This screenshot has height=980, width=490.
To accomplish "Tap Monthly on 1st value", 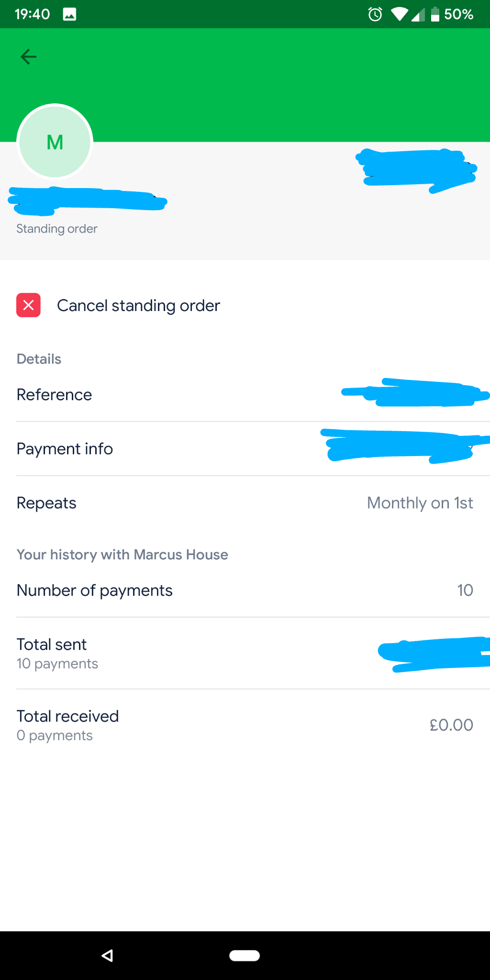I will tap(420, 503).
